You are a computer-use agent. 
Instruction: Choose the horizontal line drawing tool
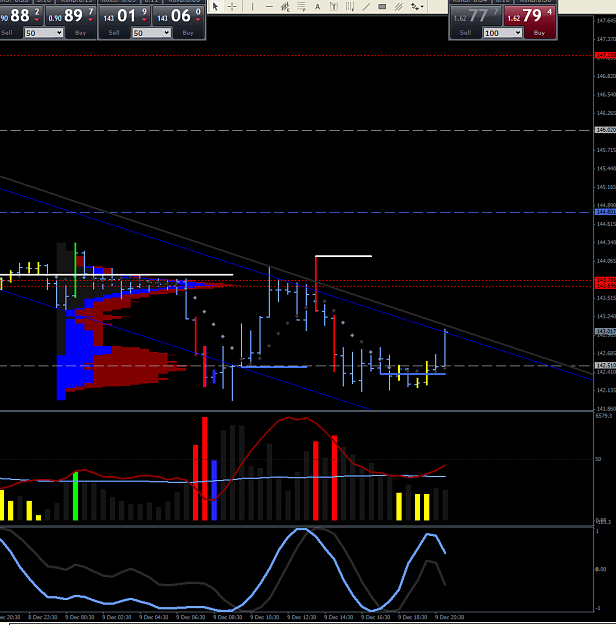[x=269, y=6]
